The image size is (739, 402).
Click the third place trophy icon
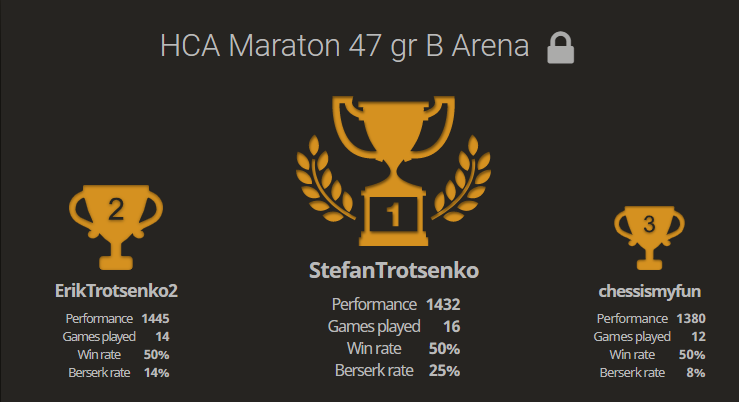[x=648, y=236]
